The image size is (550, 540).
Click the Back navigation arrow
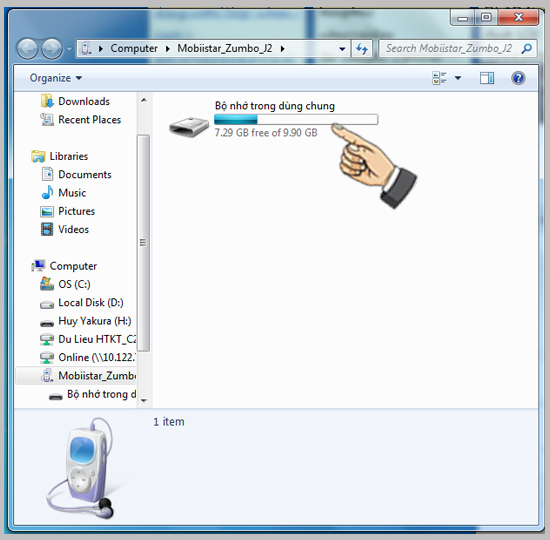coord(27,49)
